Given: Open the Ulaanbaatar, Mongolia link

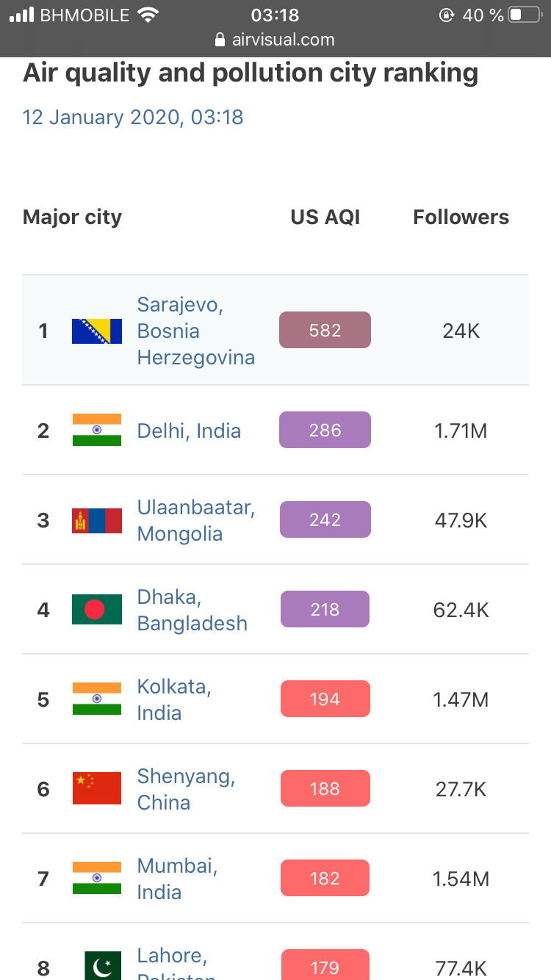Looking at the screenshot, I should [x=195, y=520].
